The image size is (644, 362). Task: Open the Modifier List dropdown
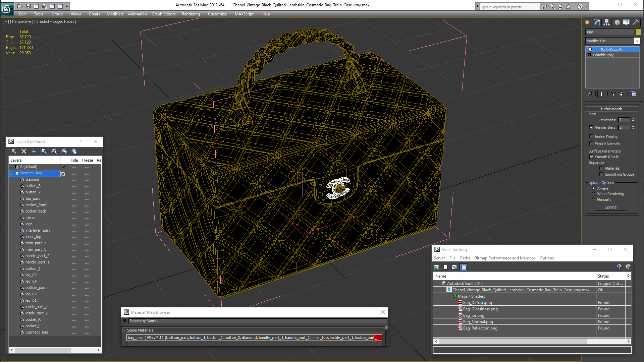pyautogui.click(x=637, y=41)
